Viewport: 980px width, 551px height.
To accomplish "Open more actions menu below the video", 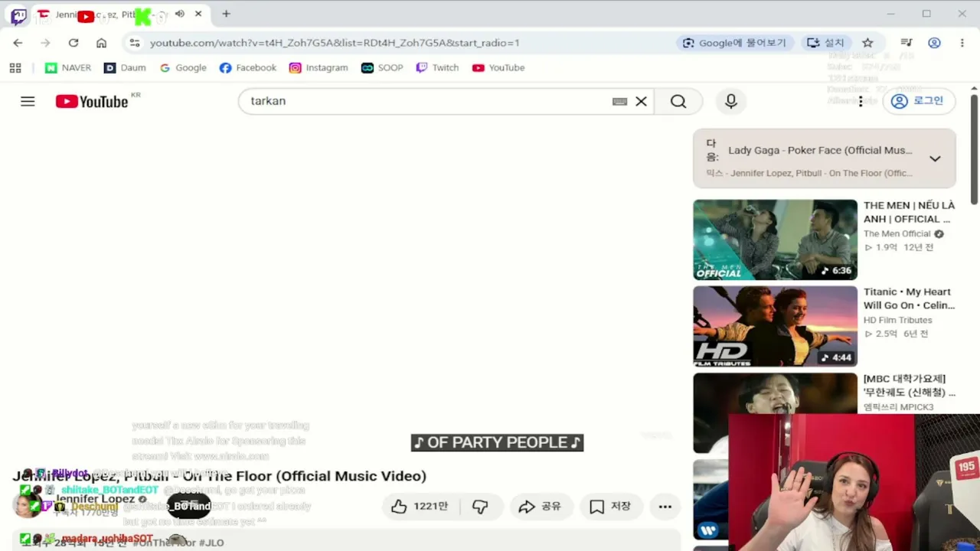I will point(665,507).
